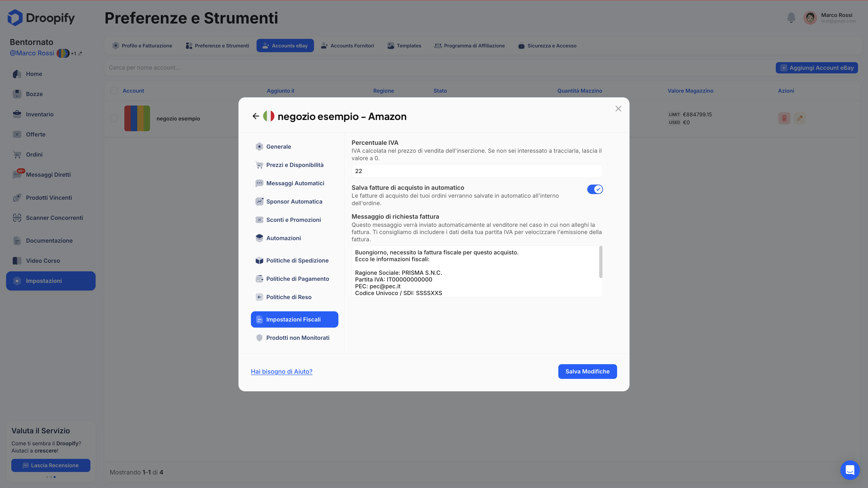
Task: Select all accounts header checkbox
Action: point(114,91)
